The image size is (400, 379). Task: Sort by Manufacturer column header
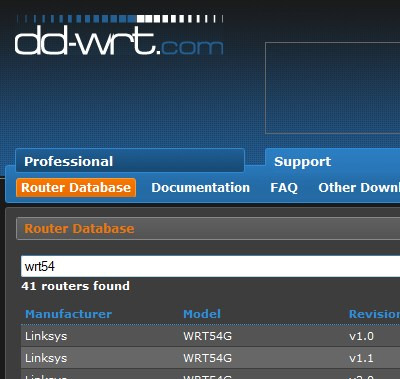click(69, 314)
